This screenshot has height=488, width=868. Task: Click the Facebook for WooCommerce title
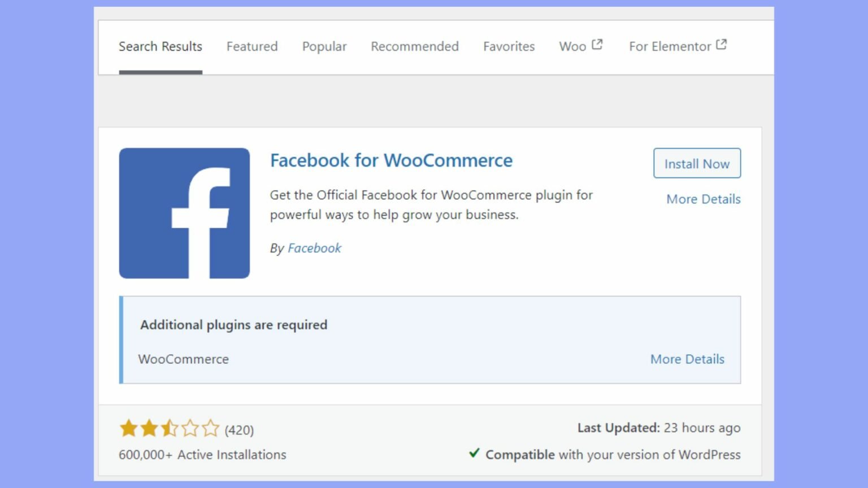point(391,160)
